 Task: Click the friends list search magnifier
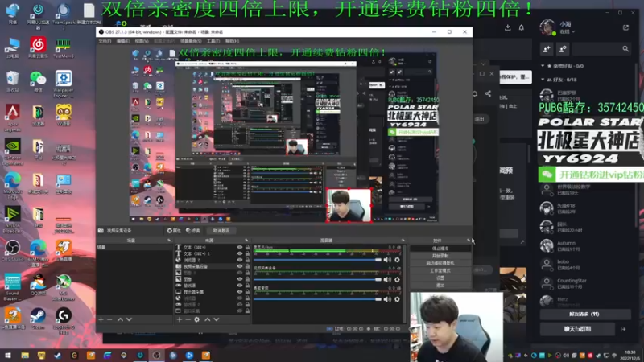coord(625,49)
